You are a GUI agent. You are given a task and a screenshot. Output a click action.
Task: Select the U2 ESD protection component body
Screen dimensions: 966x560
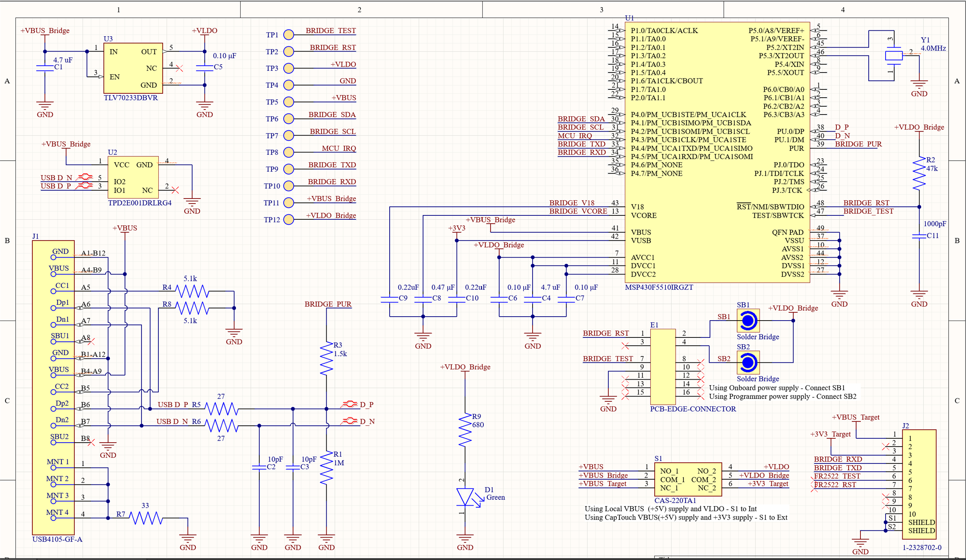click(133, 177)
